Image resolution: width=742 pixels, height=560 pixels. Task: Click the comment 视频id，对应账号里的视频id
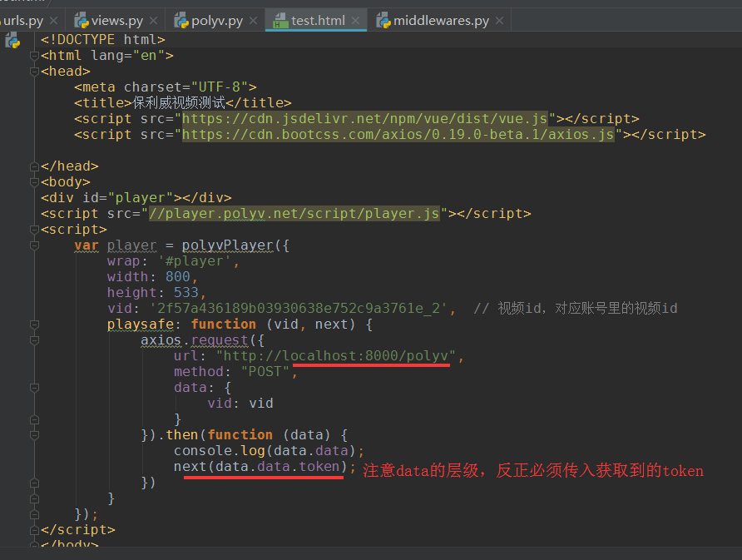click(576, 309)
